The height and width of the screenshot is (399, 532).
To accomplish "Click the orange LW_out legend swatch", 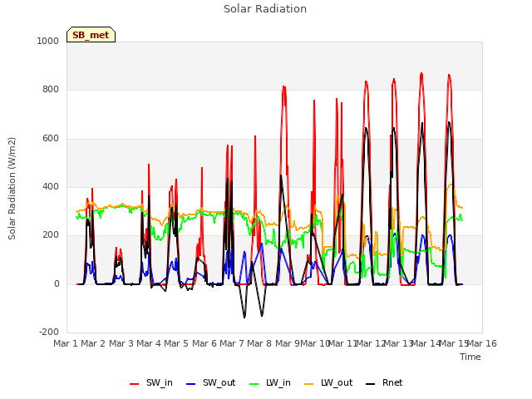I will click(x=308, y=384).
